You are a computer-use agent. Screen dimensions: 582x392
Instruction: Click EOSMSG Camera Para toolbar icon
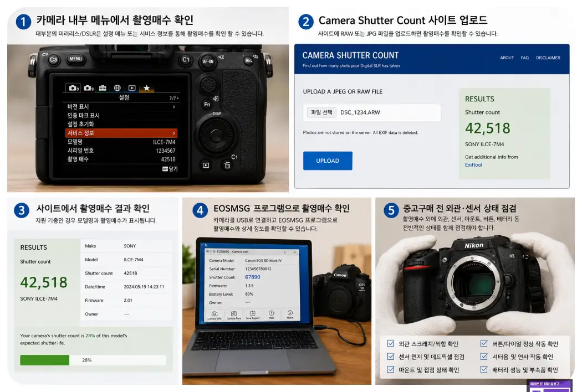(233, 315)
